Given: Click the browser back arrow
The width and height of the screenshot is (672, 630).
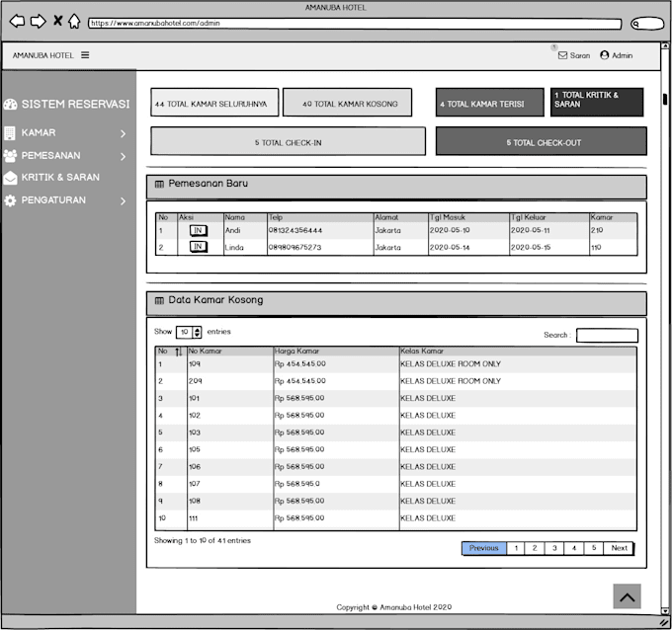Looking at the screenshot, I should pyautogui.click(x=17, y=21).
